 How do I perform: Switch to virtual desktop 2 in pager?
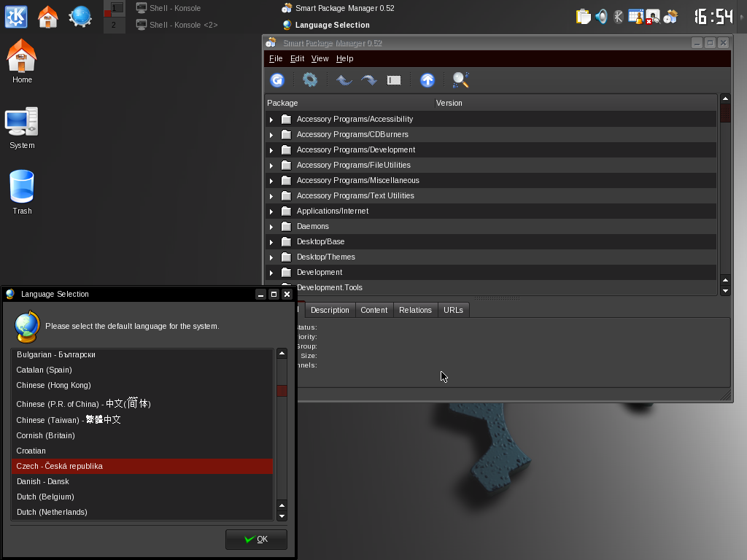point(115,25)
